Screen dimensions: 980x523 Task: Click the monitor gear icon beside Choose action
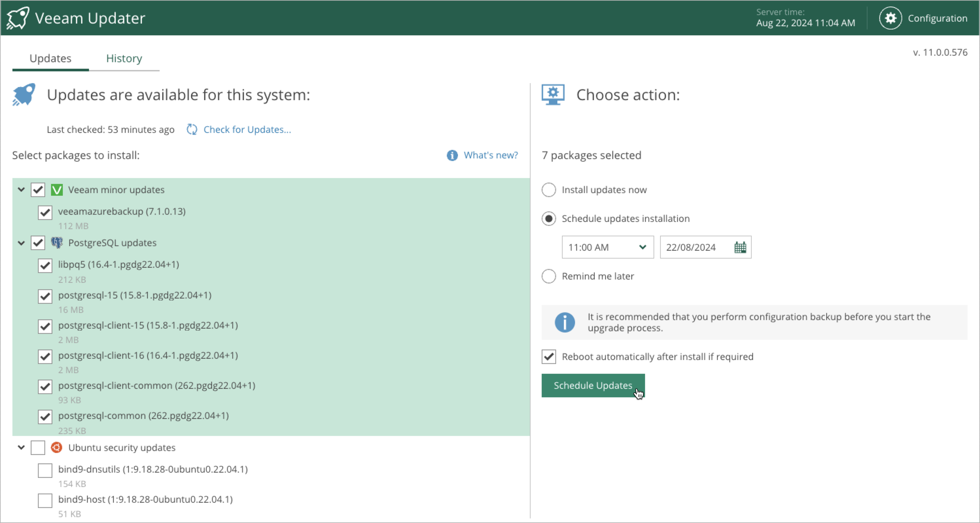coord(553,94)
